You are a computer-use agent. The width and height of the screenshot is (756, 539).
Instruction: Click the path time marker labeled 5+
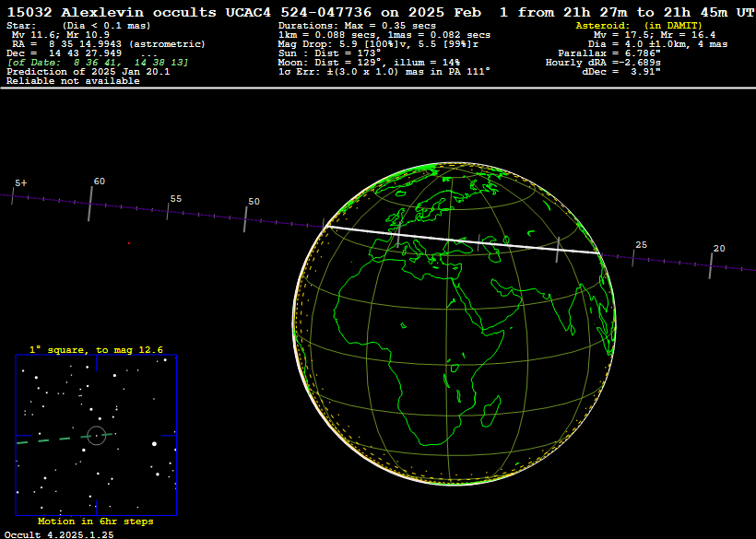pyautogui.click(x=13, y=195)
